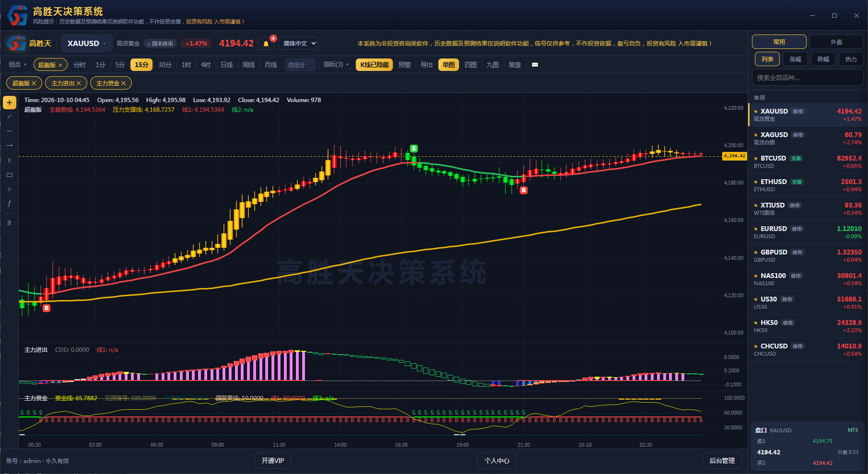Open the 个人中心 personal center
Image resolution: width=868 pixels, height=474 pixels.
pos(497,461)
